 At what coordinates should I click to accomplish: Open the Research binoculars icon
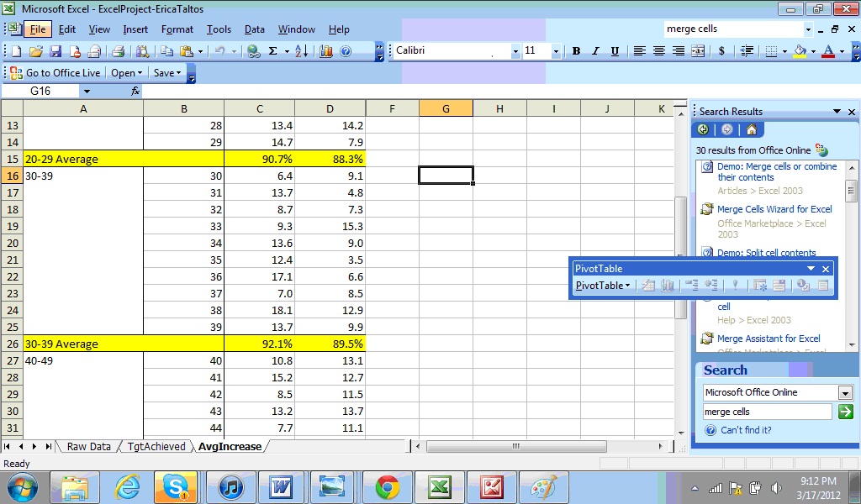coord(142,51)
